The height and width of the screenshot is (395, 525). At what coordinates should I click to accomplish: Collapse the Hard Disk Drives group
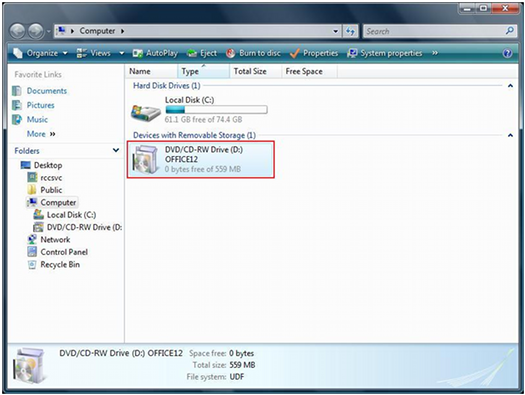[510, 86]
